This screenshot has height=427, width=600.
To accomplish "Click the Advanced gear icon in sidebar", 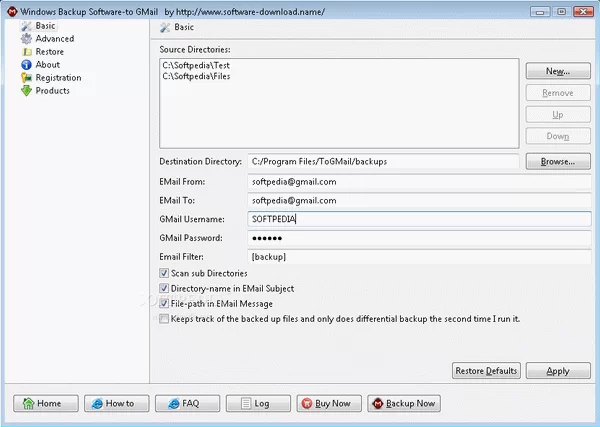I will pyautogui.click(x=26, y=39).
